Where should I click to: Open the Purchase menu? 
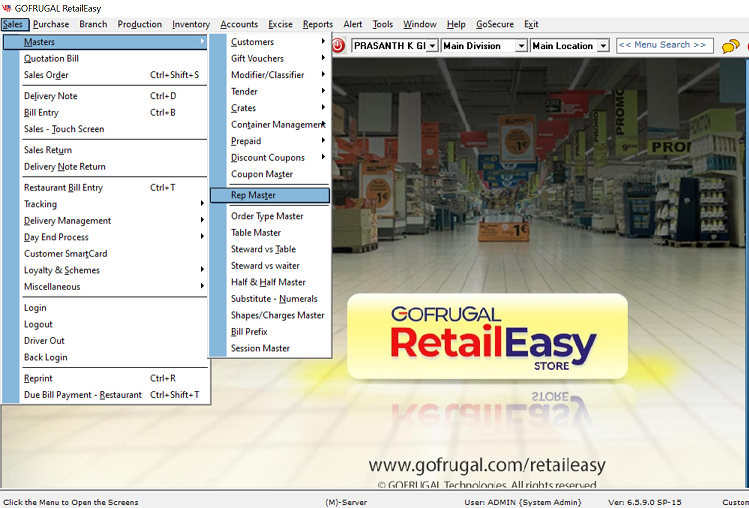(51, 24)
